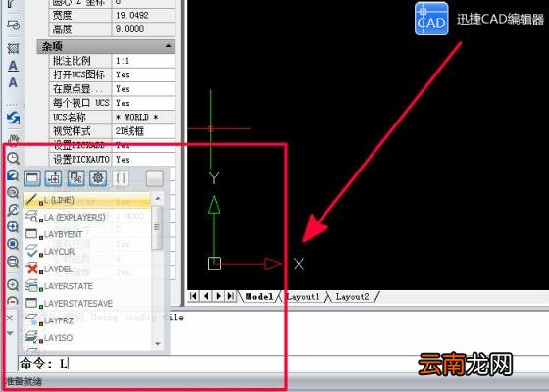This screenshot has width=549, height=392.
Task: Choose LAYBYENT from command suggestions
Action: pyautogui.click(x=86, y=234)
